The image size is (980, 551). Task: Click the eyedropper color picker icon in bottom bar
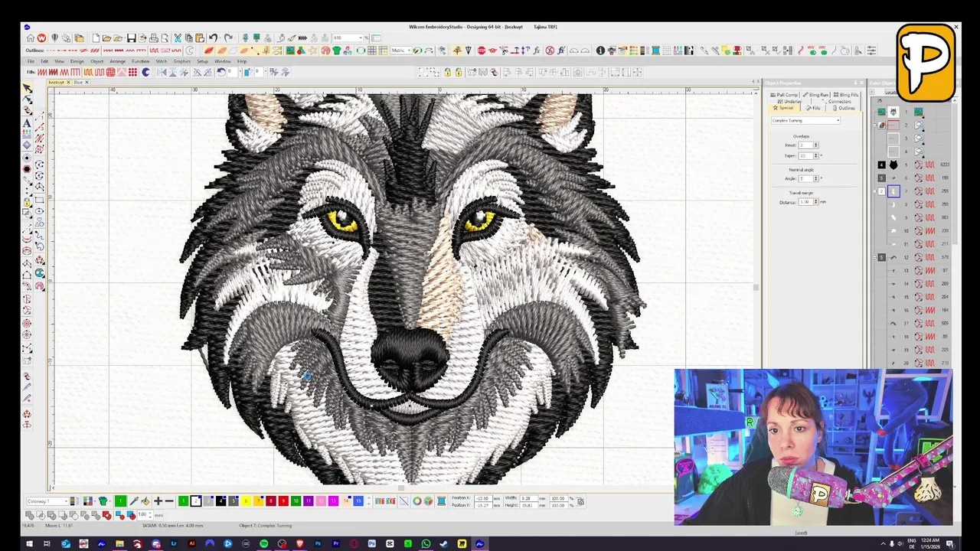[133, 501]
